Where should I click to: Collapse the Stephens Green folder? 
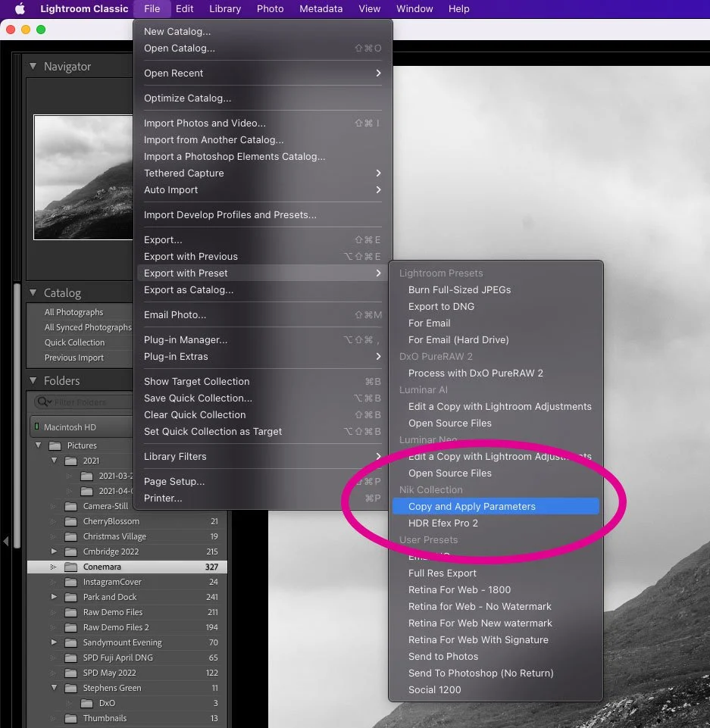coord(55,688)
